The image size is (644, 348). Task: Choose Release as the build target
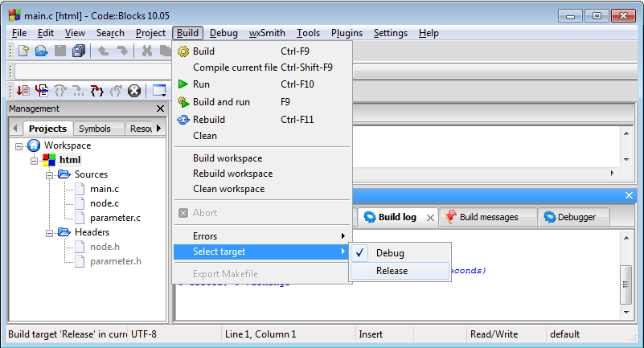click(392, 271)
